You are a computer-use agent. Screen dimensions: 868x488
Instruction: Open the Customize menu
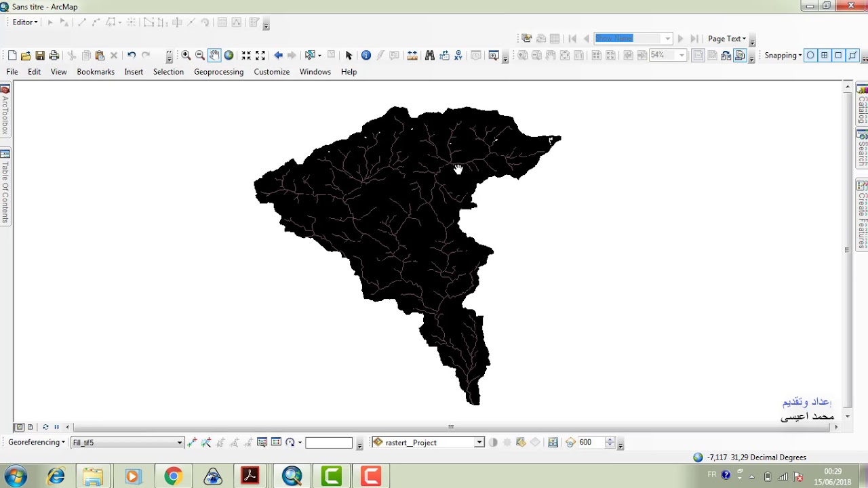tap(272, 72)
